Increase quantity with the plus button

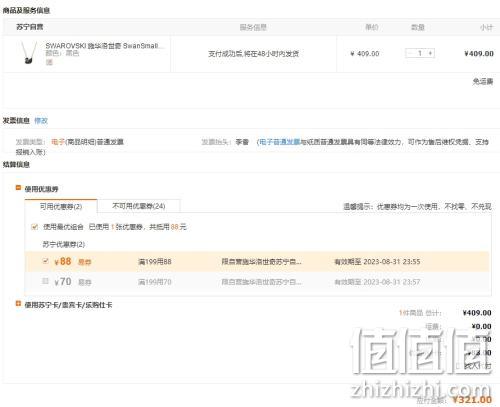(x=430, y=53)
